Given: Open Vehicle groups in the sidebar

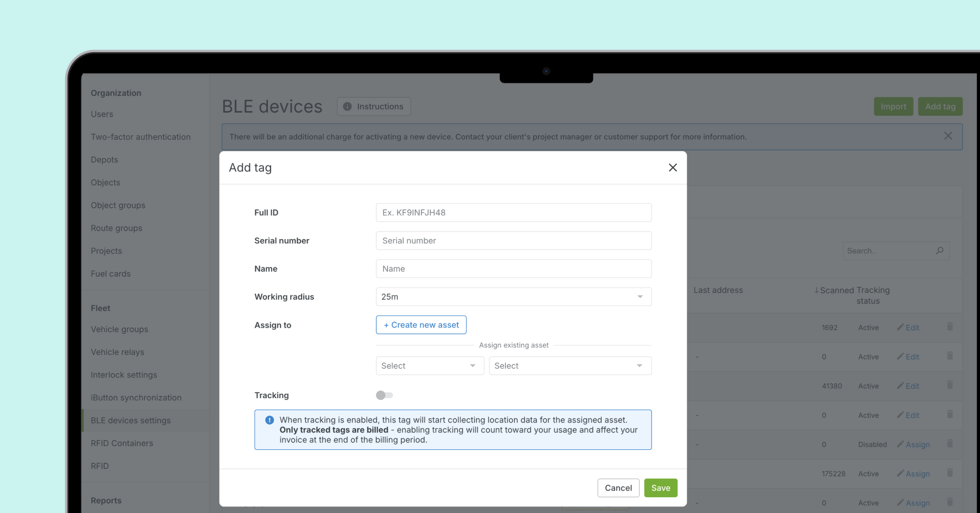Looking at the screenshot, I should 119,329.
